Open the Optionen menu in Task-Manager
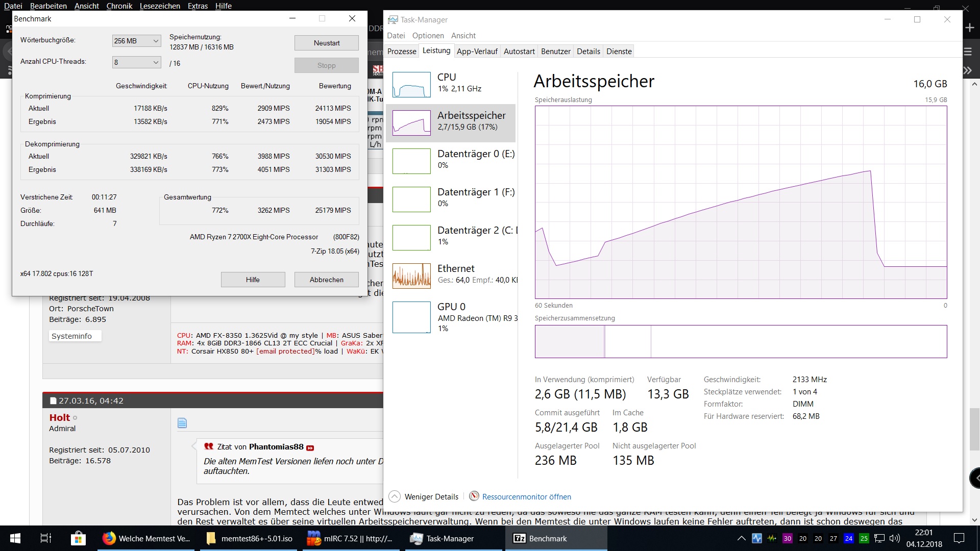 428,36
